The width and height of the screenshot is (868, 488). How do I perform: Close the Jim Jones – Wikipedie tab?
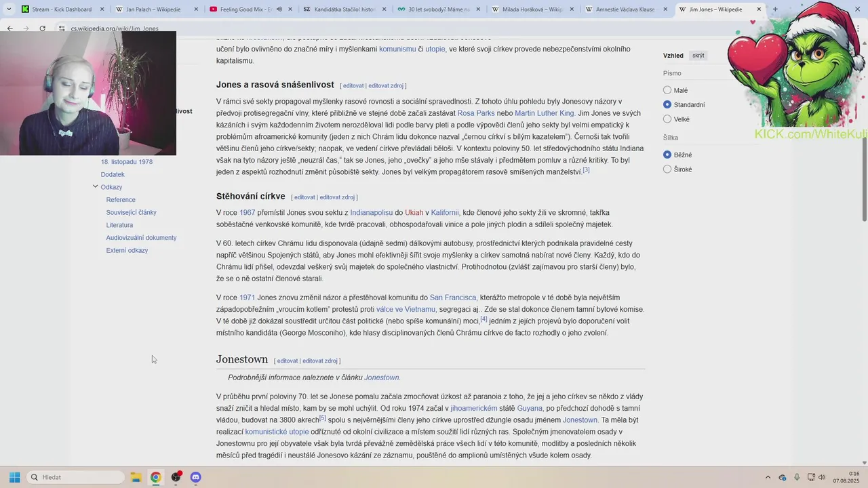pyautogui.click(x=759, y=9)
